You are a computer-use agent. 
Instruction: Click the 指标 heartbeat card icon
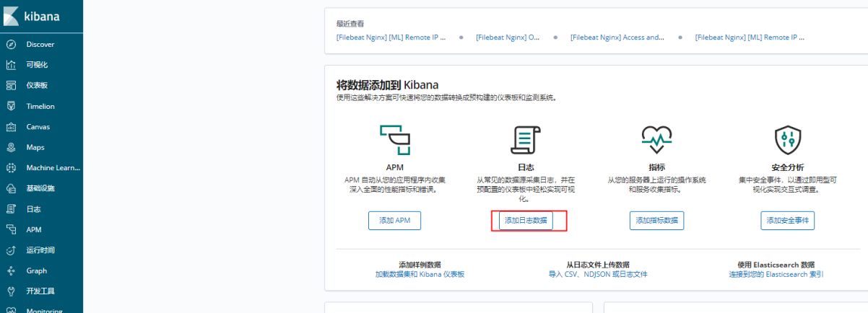pos(656,140)
